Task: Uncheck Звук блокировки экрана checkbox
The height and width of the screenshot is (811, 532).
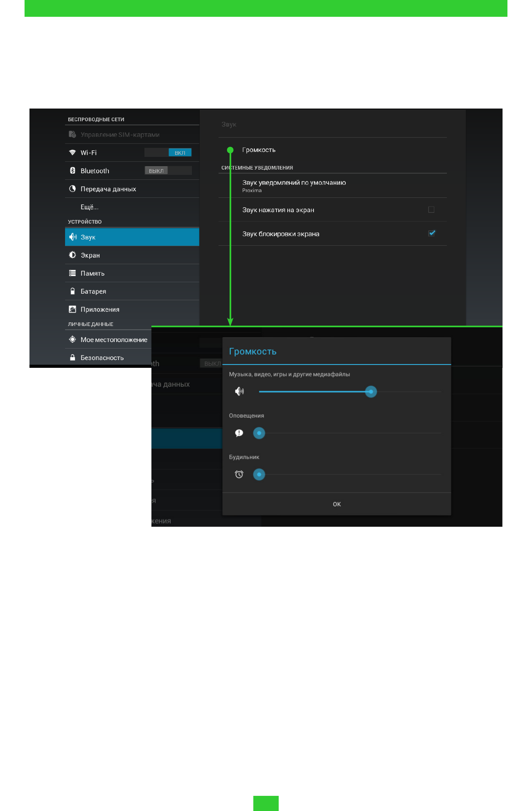Action: click(431, 233)
